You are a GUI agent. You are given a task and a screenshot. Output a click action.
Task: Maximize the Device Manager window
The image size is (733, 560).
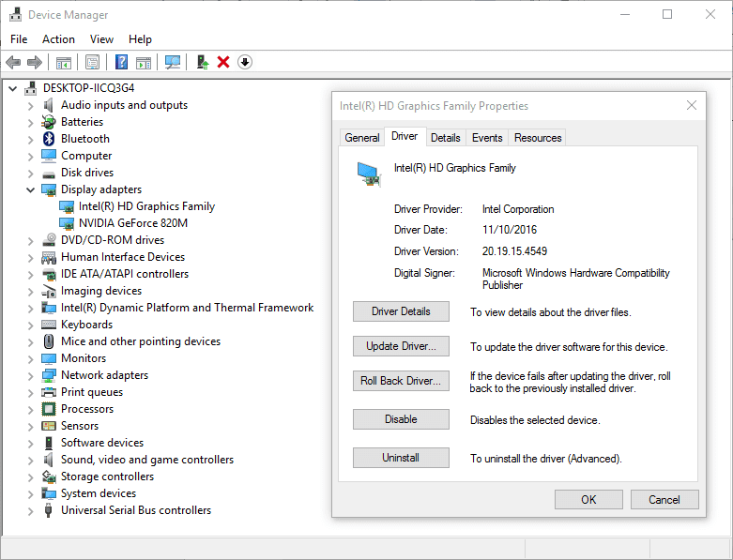[667, 14]
